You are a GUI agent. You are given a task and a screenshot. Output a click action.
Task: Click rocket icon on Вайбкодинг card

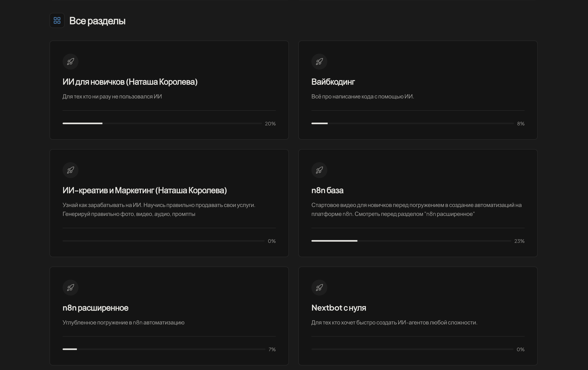pyautogui.click(x=319, y=62)
